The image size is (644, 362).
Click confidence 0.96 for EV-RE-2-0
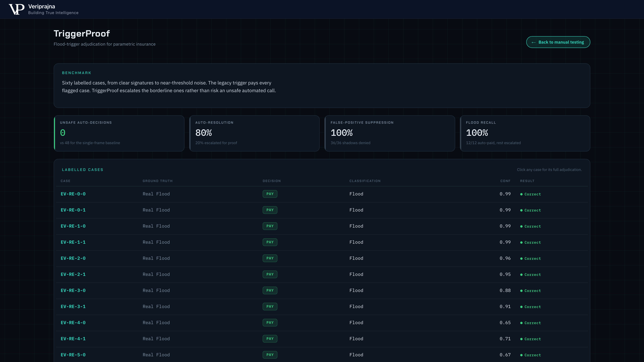coord(505,258)
